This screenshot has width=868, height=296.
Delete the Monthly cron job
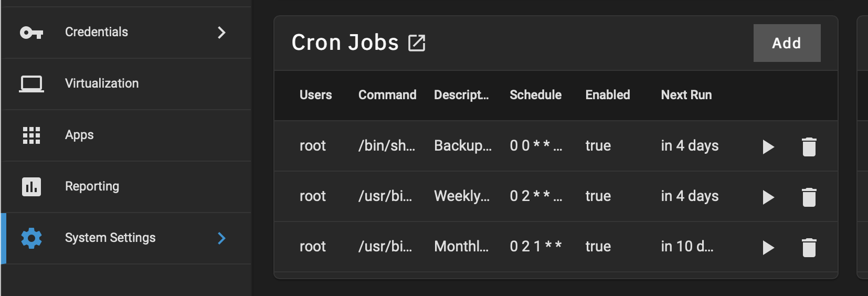pos(809,248)
